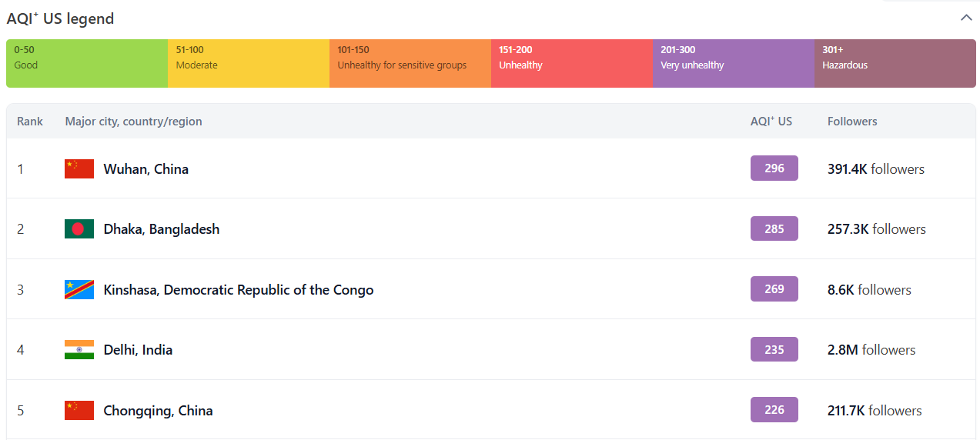
Task: Click the Followers column header
Action: pyautogui.click(x=852, y=122)
